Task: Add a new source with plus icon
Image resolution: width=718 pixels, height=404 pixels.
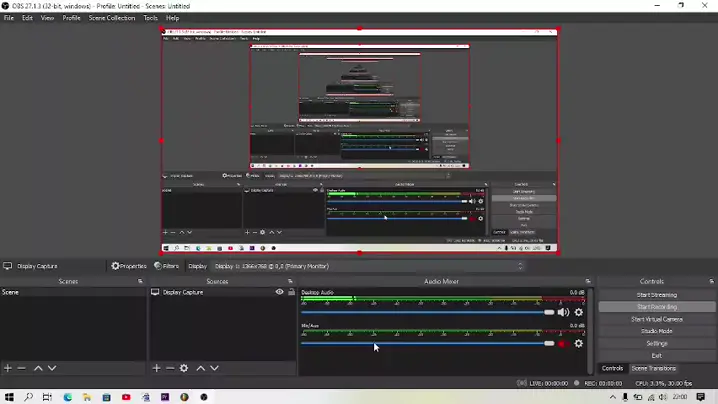Action: click(156, 368)
